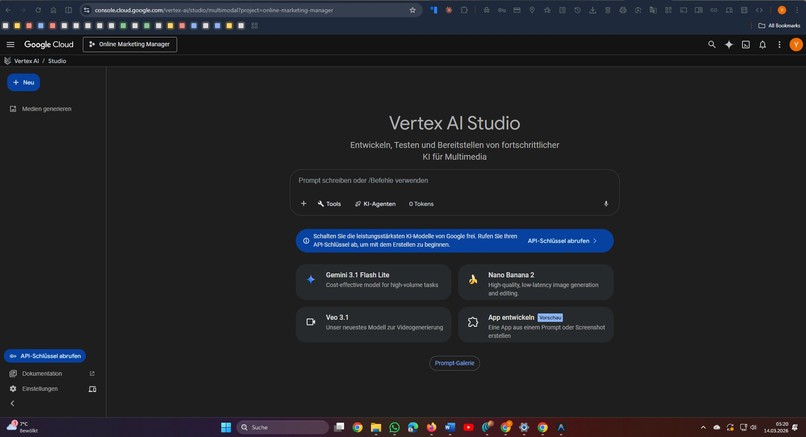This screenshot has width=806, height=437.
Task: Add an attachment with the plus icon
Action: click(x=303, y=204)
